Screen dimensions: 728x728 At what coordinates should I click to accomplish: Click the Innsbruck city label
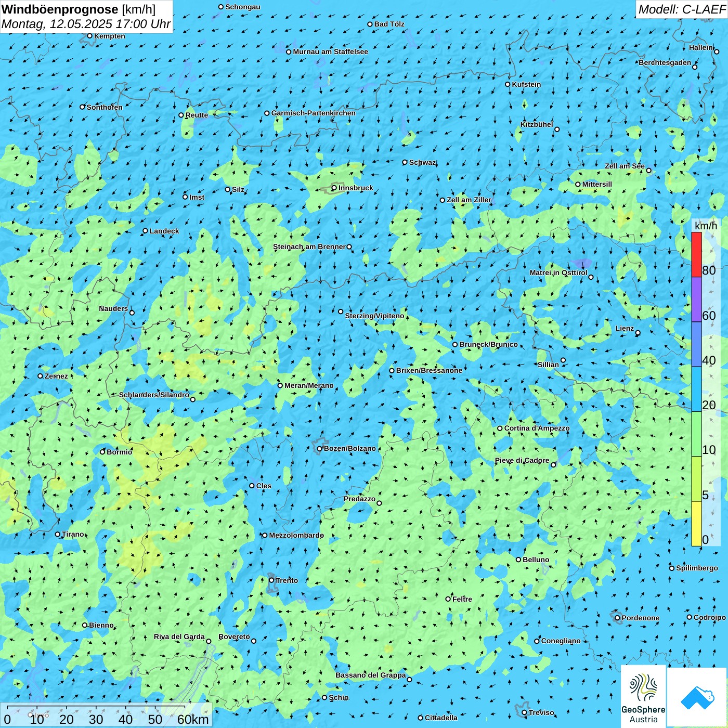[x=356, y=188]
